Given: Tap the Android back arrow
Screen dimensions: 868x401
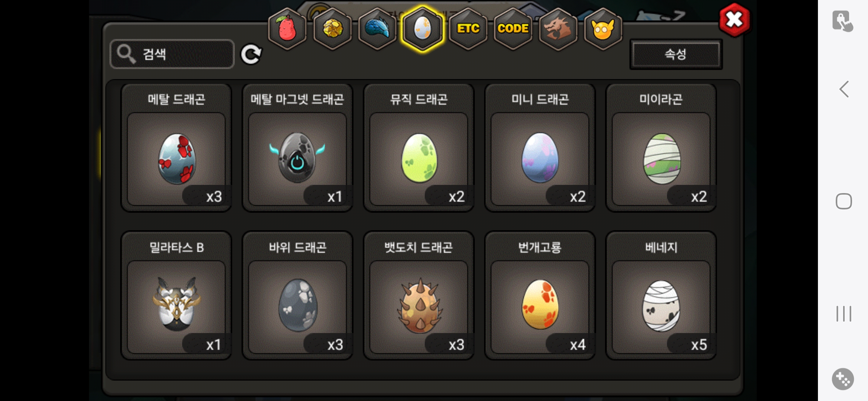Looking at the screenshot, I should pyautogui.click(x=844, y=89).
